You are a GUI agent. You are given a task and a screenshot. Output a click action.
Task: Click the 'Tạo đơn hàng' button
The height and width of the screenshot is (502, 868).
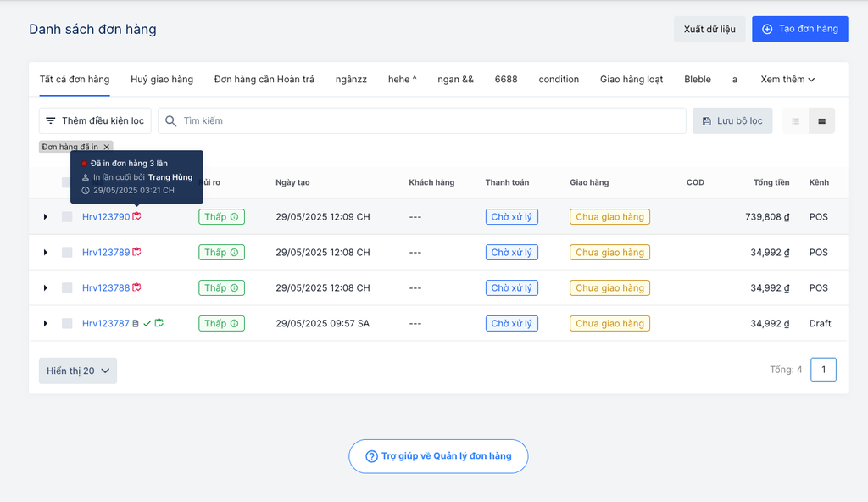click(799, 29)
